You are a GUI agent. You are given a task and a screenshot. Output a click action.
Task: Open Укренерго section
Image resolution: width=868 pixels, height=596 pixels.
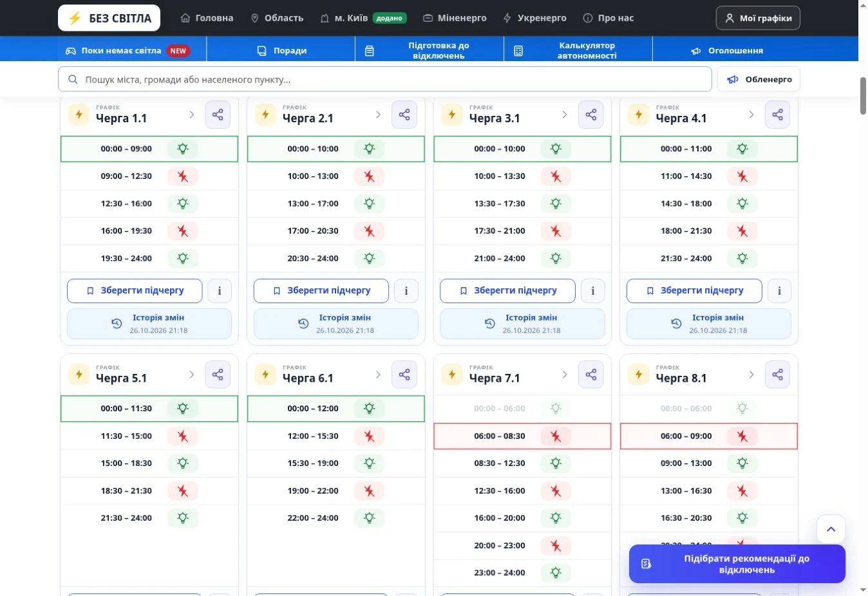(534, 18)
